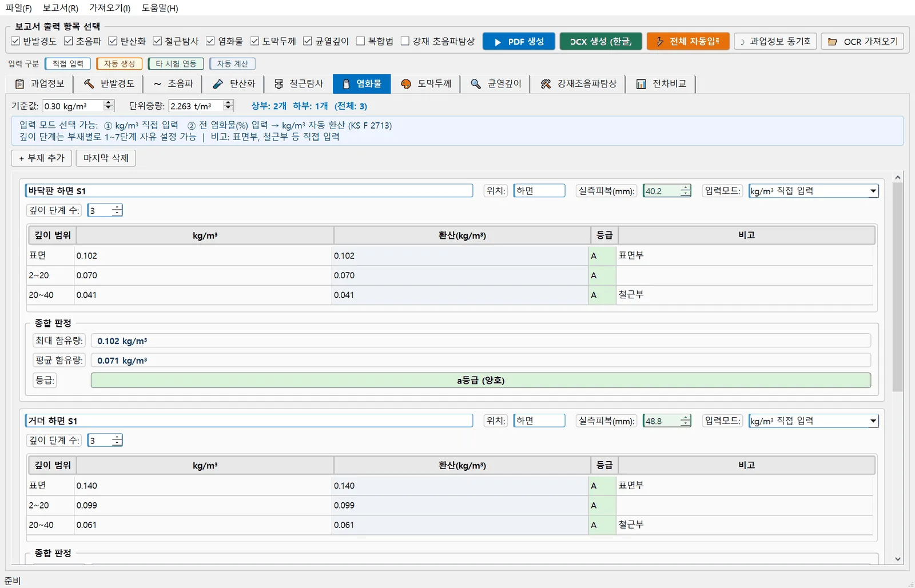Click the vertical scrollbar thumb of member list
The width and height of the screenshot is (915, 588).
click(x=898, y=286)
